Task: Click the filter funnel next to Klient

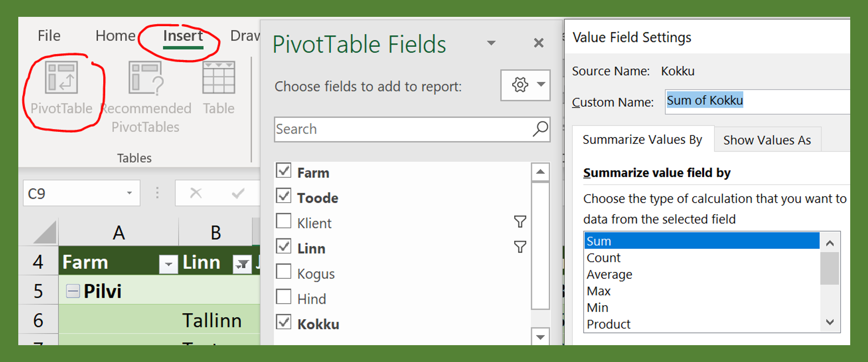Action: pyautogui.click(x=520, y=222)
